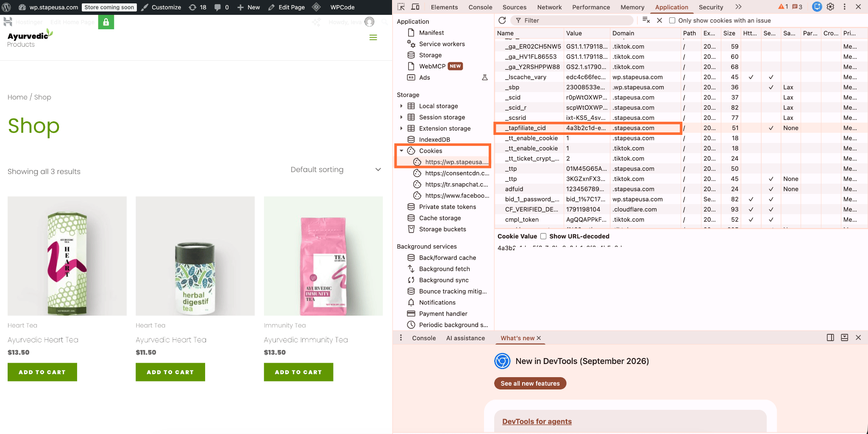Enable Only show cookies with an issue
This screenshot has height=434, width=868.
[x=672, y=20]
